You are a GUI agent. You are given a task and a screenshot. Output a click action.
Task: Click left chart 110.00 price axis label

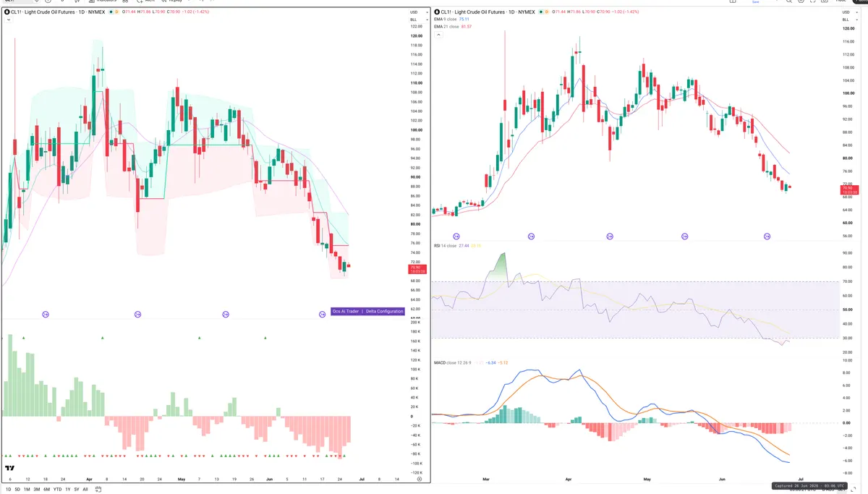(x=416, y=82)
